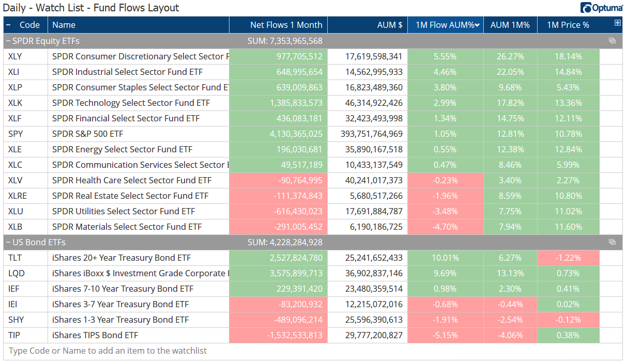Select the SUM: 7,353,965,568 group total
The image size is (626, 364).
tap(285, 41)
